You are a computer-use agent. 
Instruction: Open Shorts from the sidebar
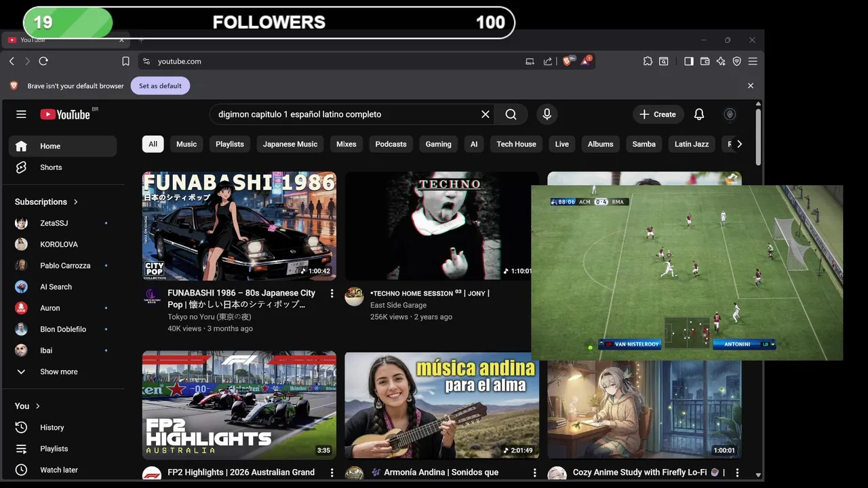click(62, 167)
